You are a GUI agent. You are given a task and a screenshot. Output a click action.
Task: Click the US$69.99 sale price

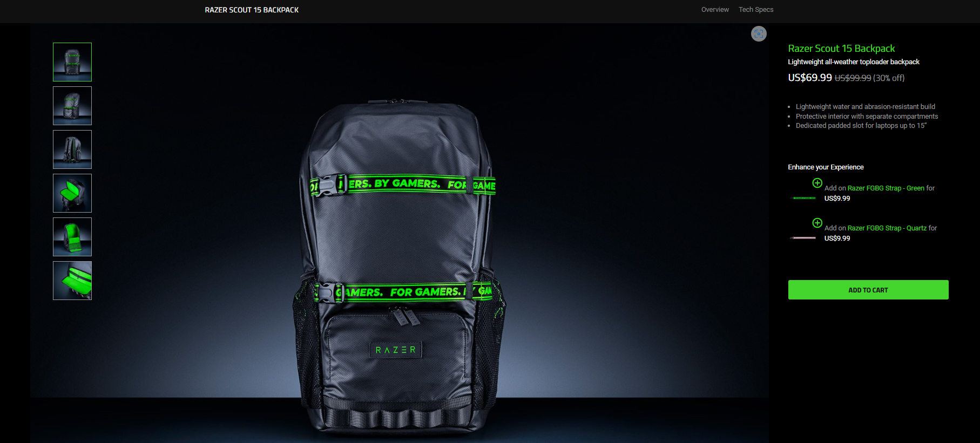(810, 78)
